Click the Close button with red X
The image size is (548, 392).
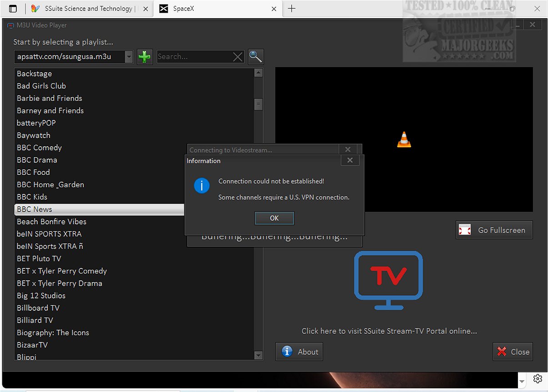(x=513, y=352)
